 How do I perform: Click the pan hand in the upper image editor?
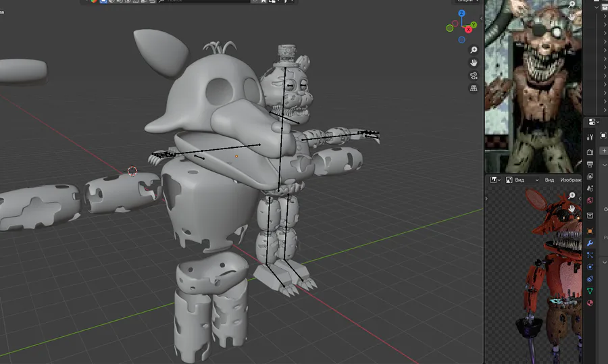(572, 17)
